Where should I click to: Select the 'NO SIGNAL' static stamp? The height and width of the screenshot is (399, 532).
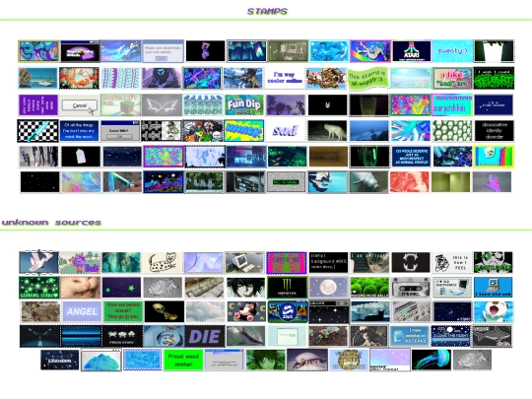(286, 182)
